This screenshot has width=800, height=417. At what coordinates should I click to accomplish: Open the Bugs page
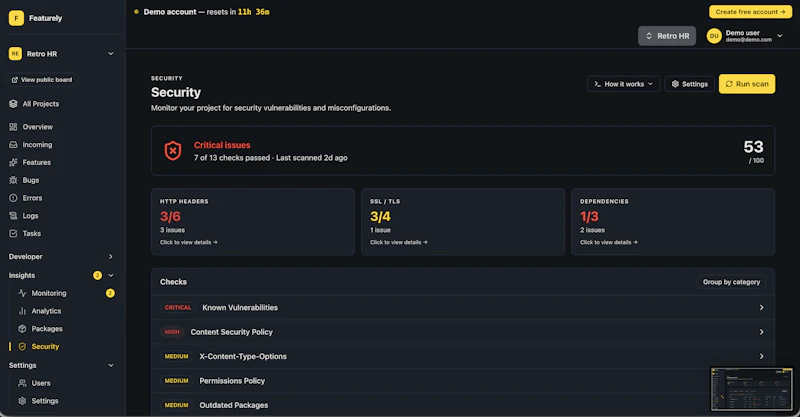pyautogui.click(x=31, y=180)
